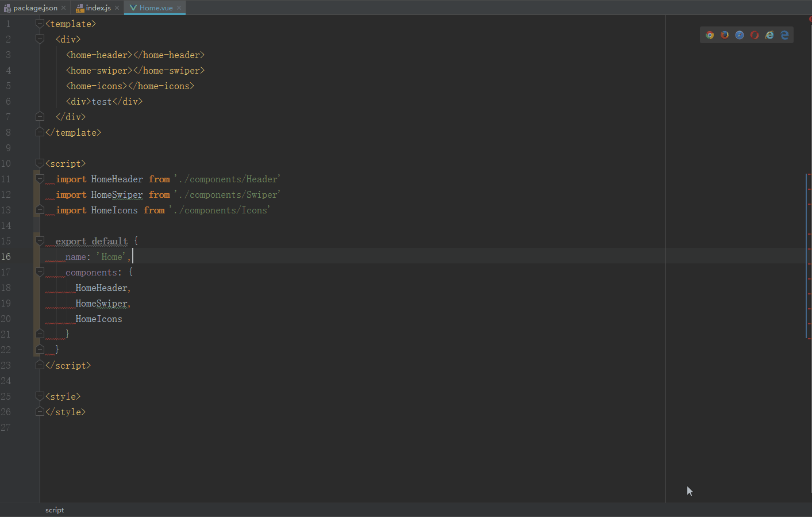Close the index.js tab
This screenshot has height=517, width=812.
pyautogui.click(x=117, y=7)
